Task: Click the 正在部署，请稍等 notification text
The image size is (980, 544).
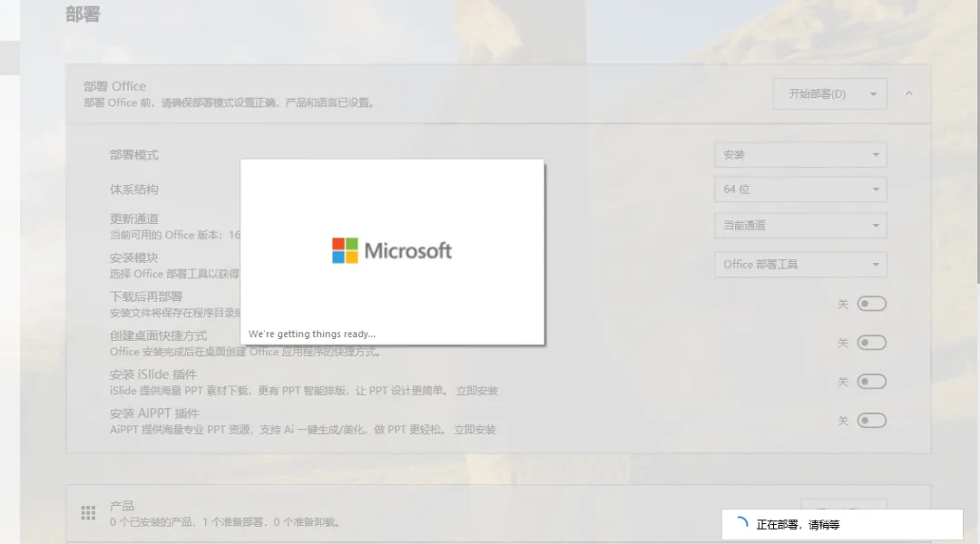Action: point(799,525)
